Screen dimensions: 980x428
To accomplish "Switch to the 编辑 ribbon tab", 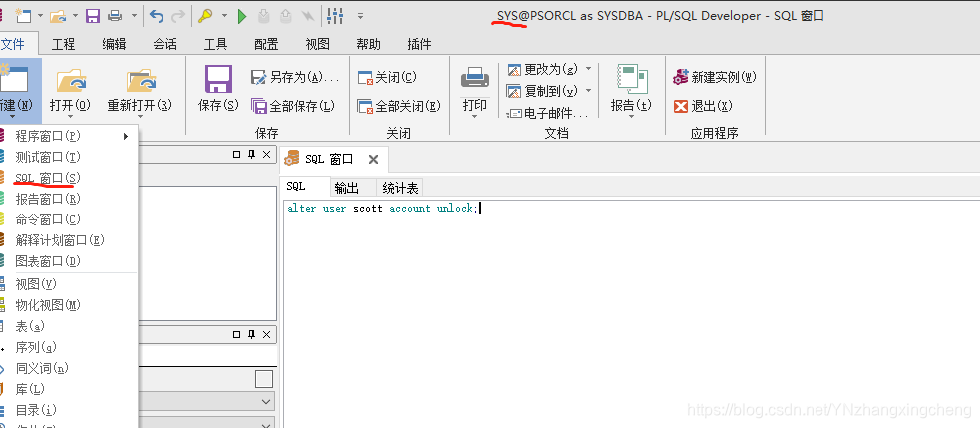I will tap(114, 44).
